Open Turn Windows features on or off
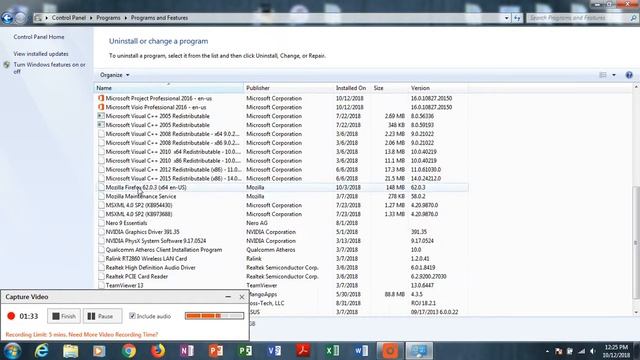This screenshot has height=360, width=640. (x=49, y=68)
